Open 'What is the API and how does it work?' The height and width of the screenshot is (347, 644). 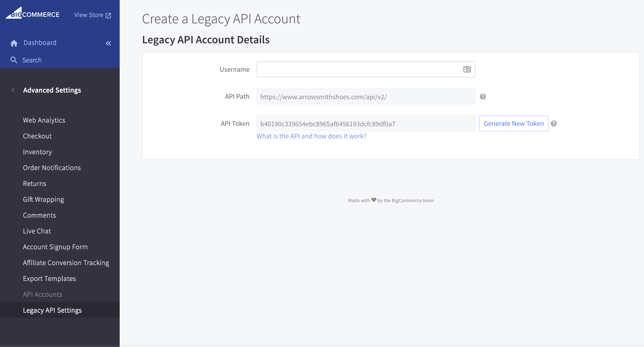click(311, 136)
